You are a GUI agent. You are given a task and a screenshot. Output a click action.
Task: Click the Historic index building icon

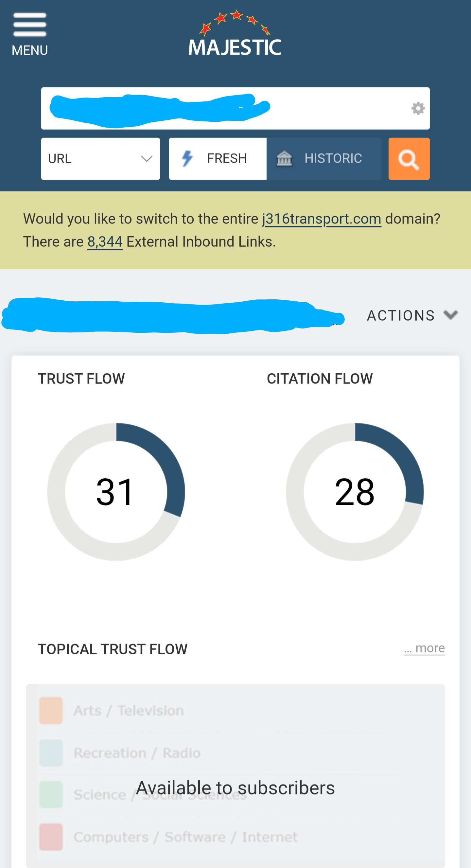tap(284, 159)
